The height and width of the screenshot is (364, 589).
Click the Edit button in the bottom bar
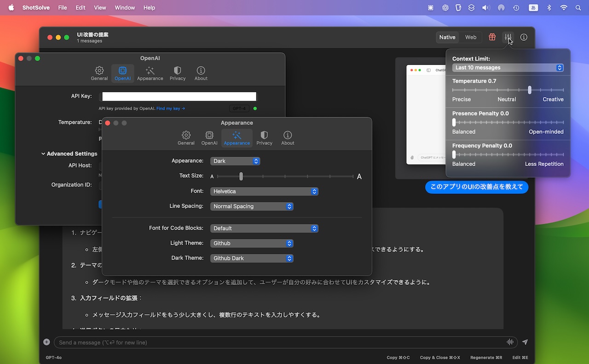point(520,357)
